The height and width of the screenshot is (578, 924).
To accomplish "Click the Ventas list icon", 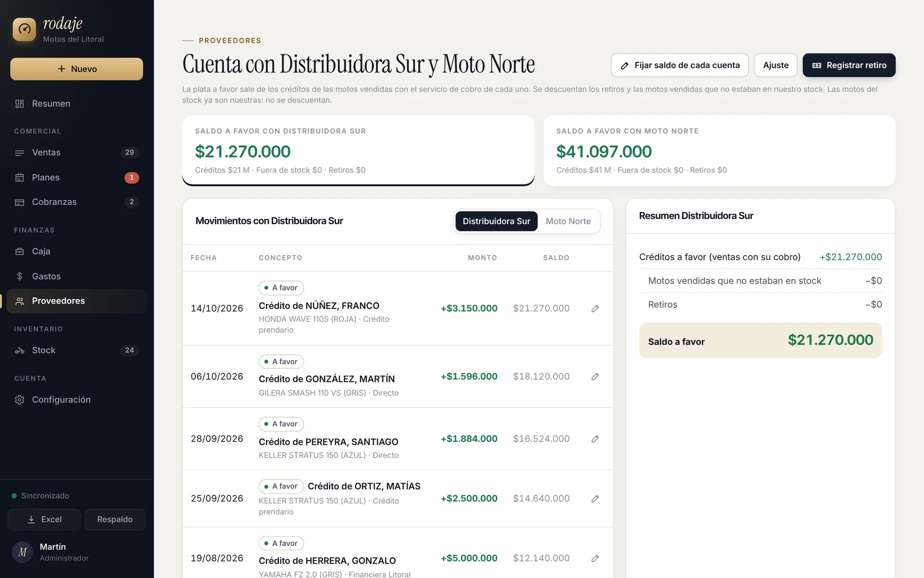I will pyautogui.click(x=20, y=153).
